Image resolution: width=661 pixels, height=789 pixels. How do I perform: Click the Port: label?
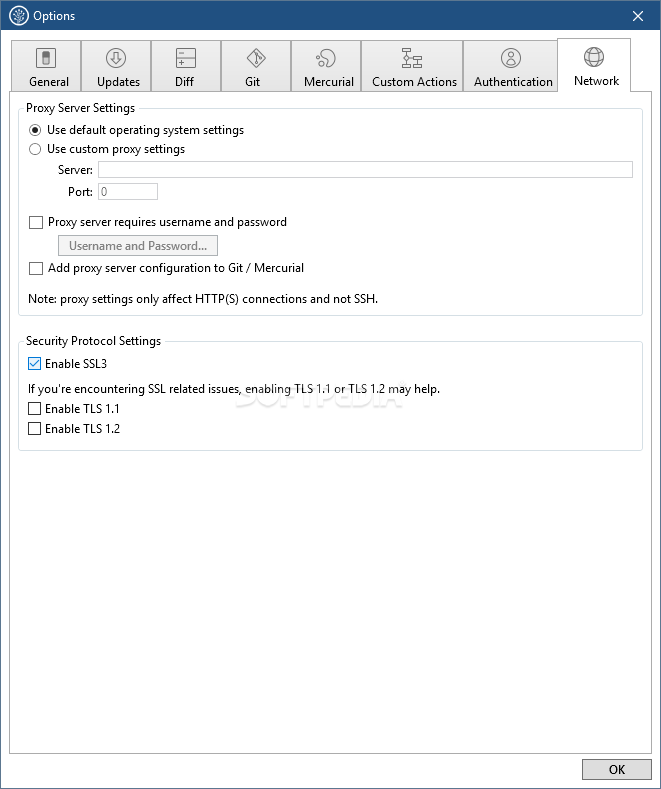coord(80,192)
